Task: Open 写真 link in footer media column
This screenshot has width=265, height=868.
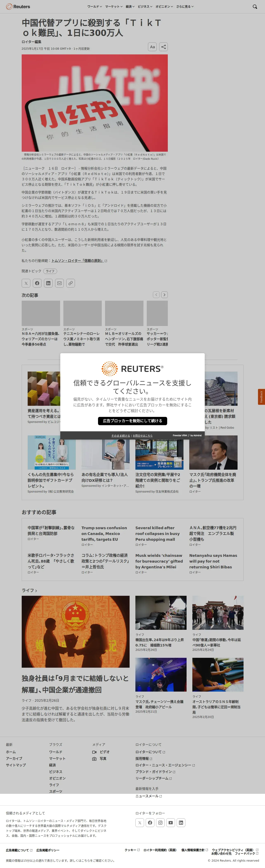Action: [99, 759]
